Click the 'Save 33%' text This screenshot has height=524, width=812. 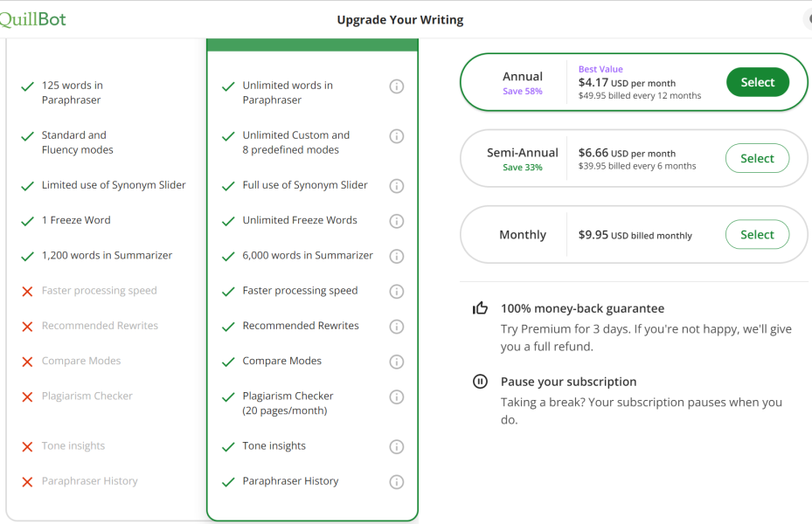point(523,167)
